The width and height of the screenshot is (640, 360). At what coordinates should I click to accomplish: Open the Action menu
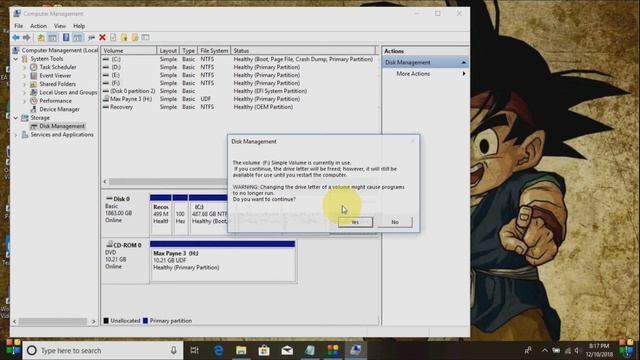coord(38,26)
